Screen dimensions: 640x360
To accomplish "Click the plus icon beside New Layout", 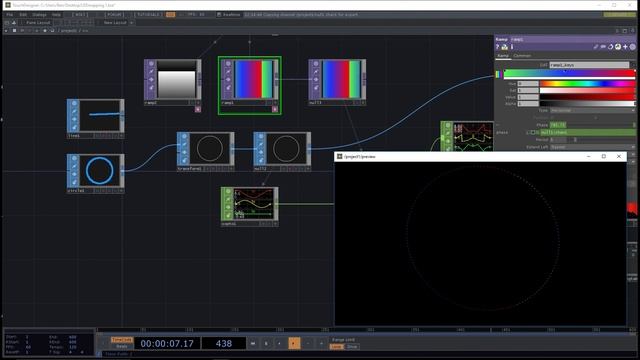I will click(131, 23).
